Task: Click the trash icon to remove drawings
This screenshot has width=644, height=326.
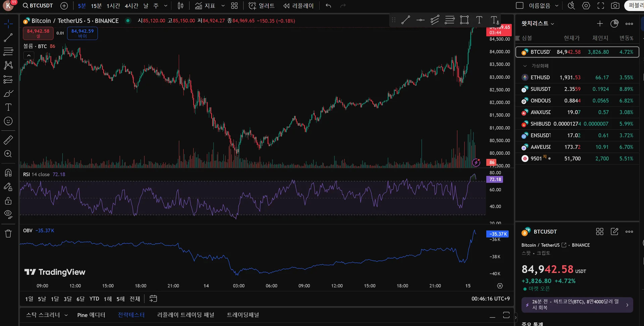Action: pos(8,234)
